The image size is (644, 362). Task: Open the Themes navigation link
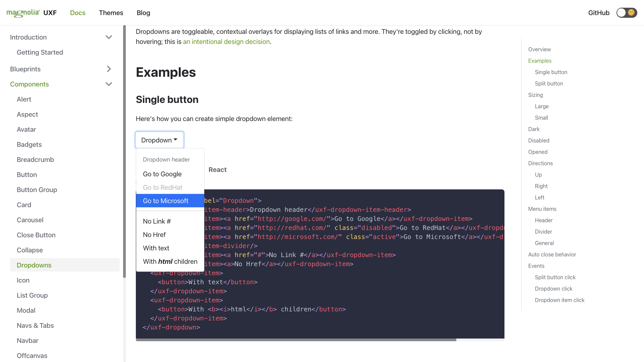[x=111, y=13]
